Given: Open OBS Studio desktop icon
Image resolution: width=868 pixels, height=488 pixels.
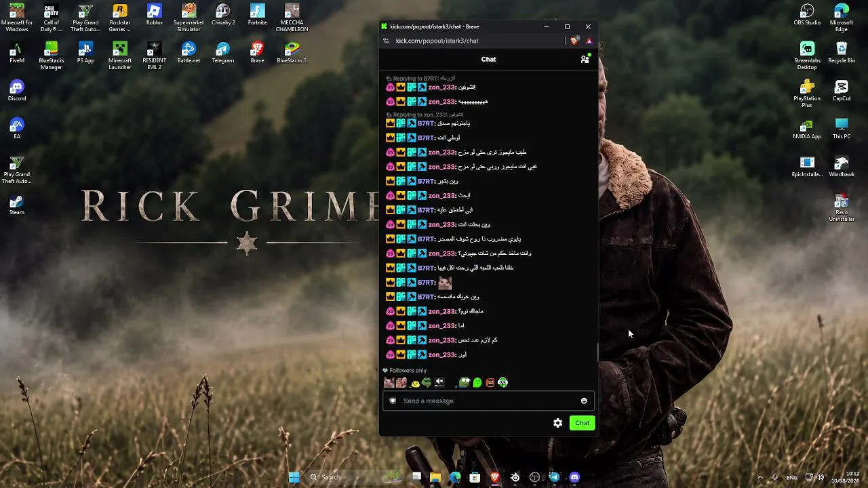Looking at the screenshot, I should 807,15.
